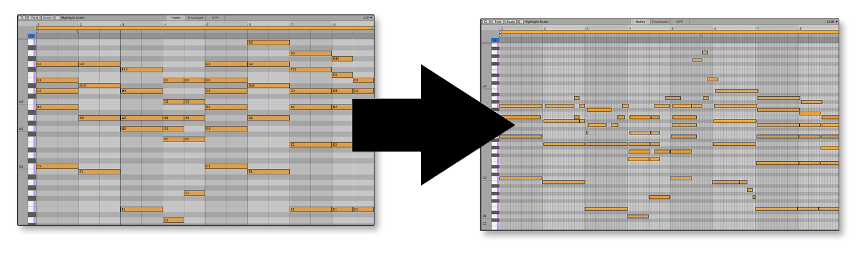This screenshot has width=868, height=261.
Task: Enable Highlight Scale checkbox in left editor
Action: click(x=58, y=18)
